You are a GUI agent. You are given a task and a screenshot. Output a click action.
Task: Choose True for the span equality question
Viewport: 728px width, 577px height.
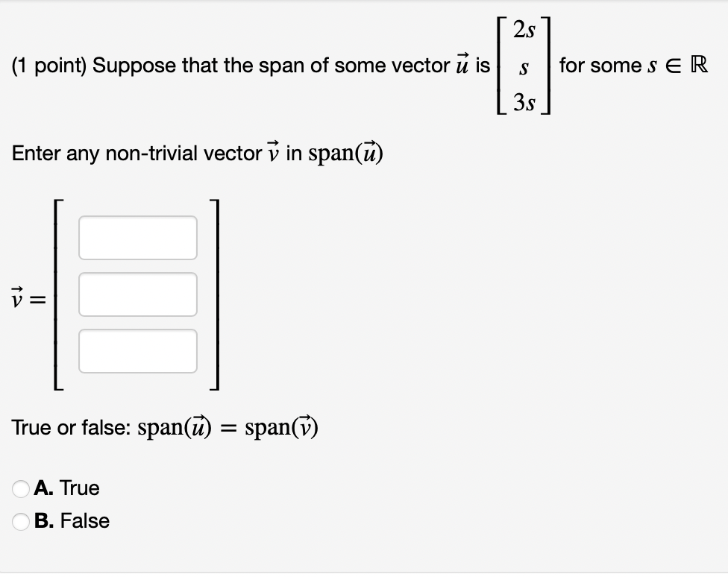(21, 488)
